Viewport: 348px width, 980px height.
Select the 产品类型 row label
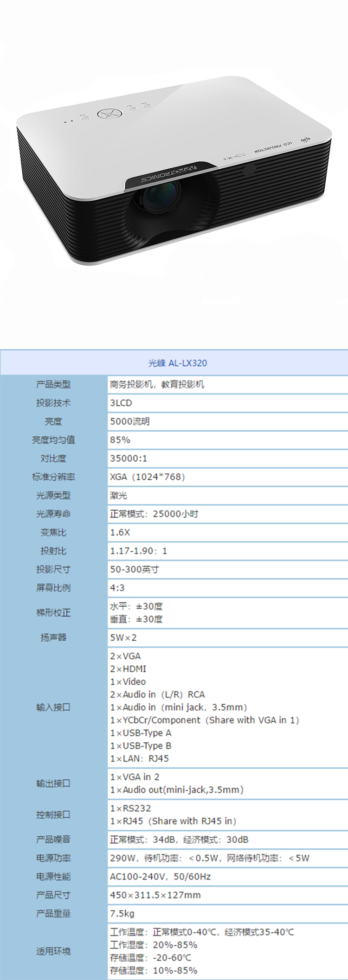coord(53,384)
